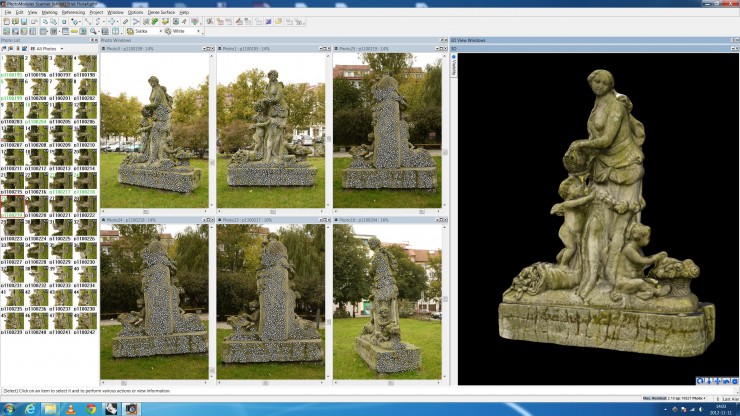Open the White color dropdown
This screenshot has width=740, height=416.
click(198, 31)
